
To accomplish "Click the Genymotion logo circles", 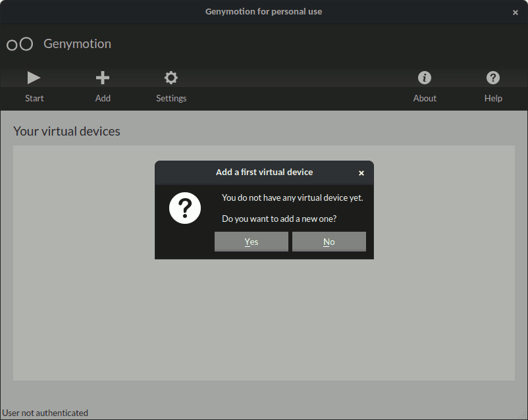I will (x=20, y=44).
